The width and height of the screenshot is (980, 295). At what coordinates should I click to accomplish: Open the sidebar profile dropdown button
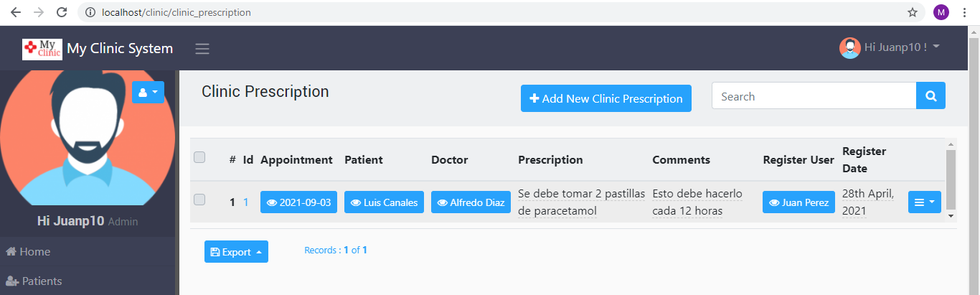148,93
